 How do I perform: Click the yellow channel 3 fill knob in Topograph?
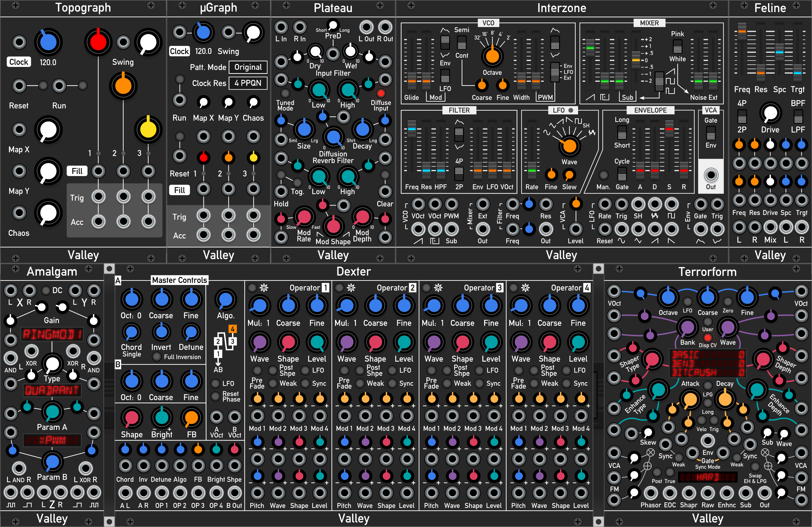pos(148,130)
